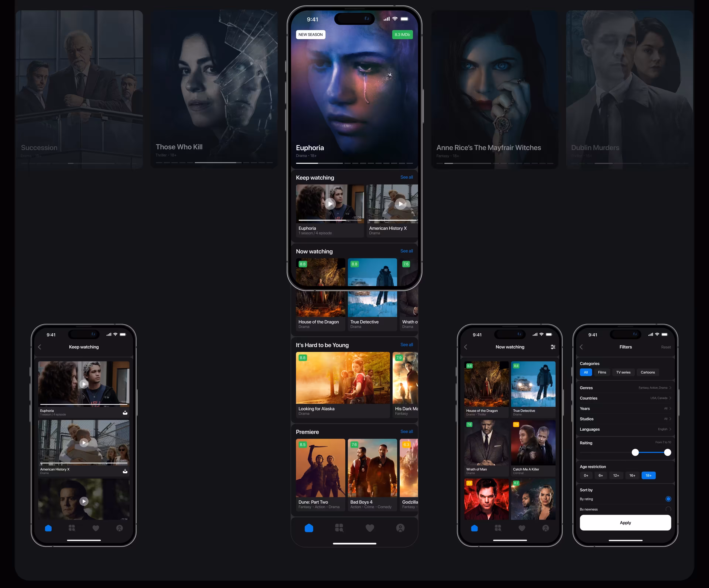This screenshot has width=709, height=588.
Task: Download American History X in Keep watching list
Action: (x=125, y=471)
